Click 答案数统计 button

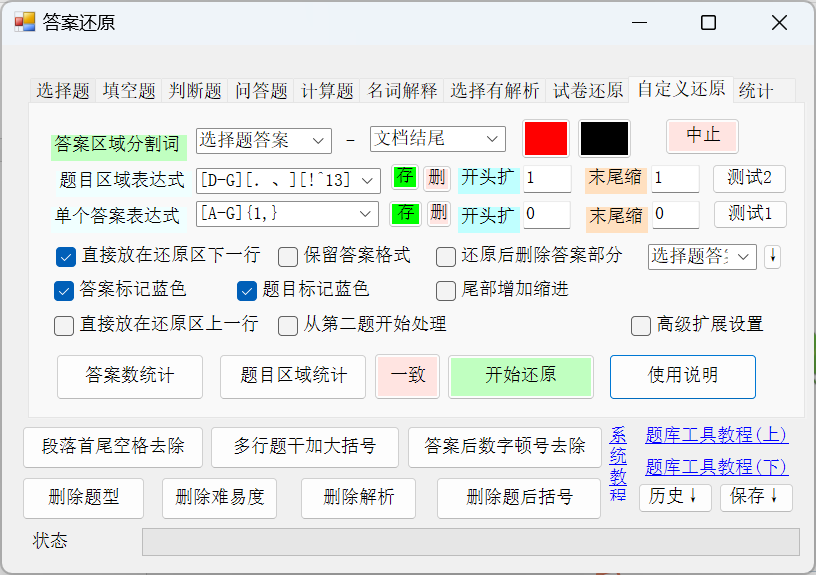[x=130, y=377]
